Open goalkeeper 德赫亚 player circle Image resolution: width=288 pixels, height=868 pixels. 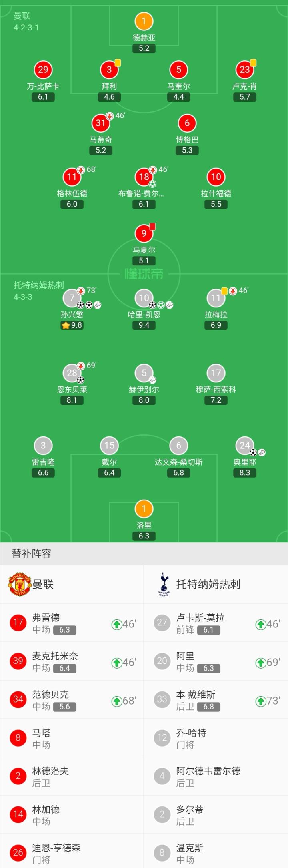click(144, 21)
